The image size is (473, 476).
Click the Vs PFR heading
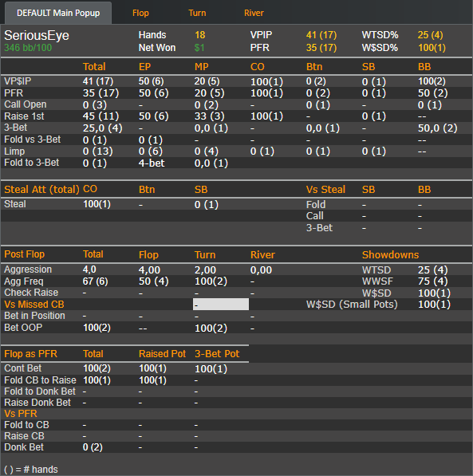21,414
